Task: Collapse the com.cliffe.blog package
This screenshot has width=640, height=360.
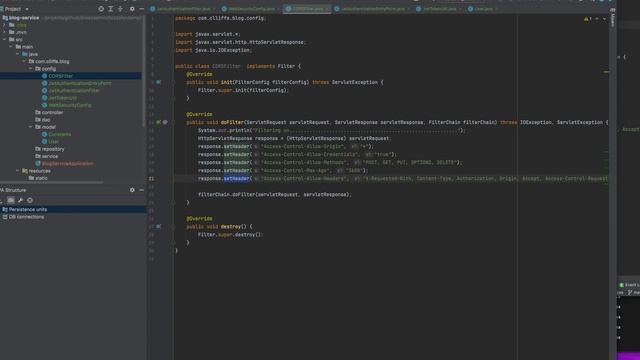Action: coord(24,61)
